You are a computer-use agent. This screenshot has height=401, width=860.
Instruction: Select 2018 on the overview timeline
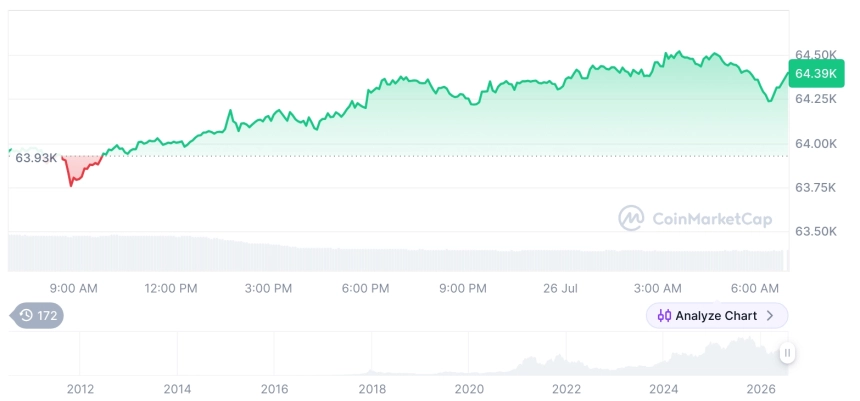pyautogui.click(x=372, y=389)
